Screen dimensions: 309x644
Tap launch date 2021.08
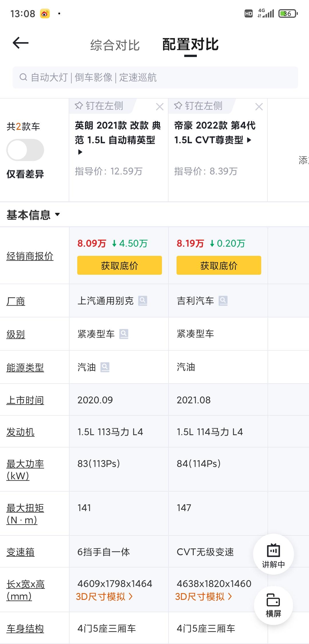pos(193,400)
